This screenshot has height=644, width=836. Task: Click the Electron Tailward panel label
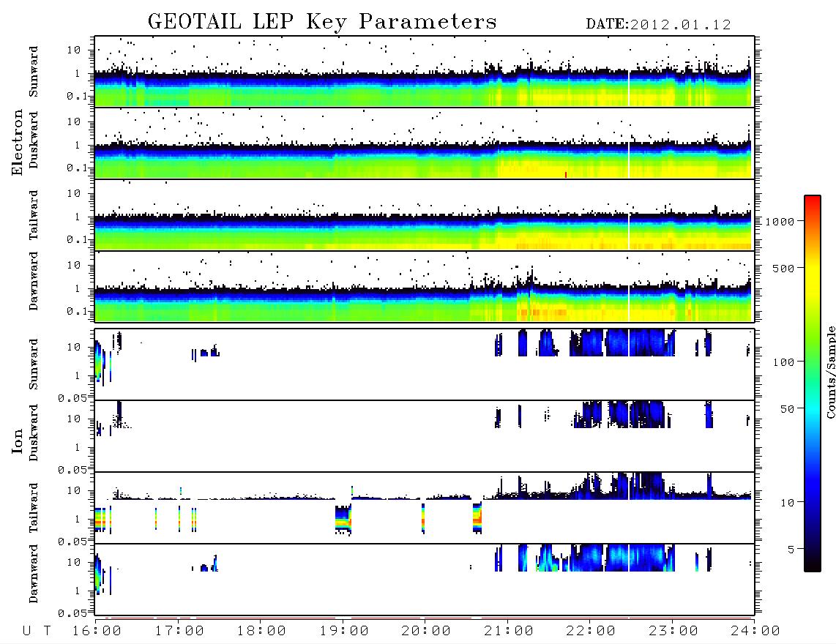[34, 215]
